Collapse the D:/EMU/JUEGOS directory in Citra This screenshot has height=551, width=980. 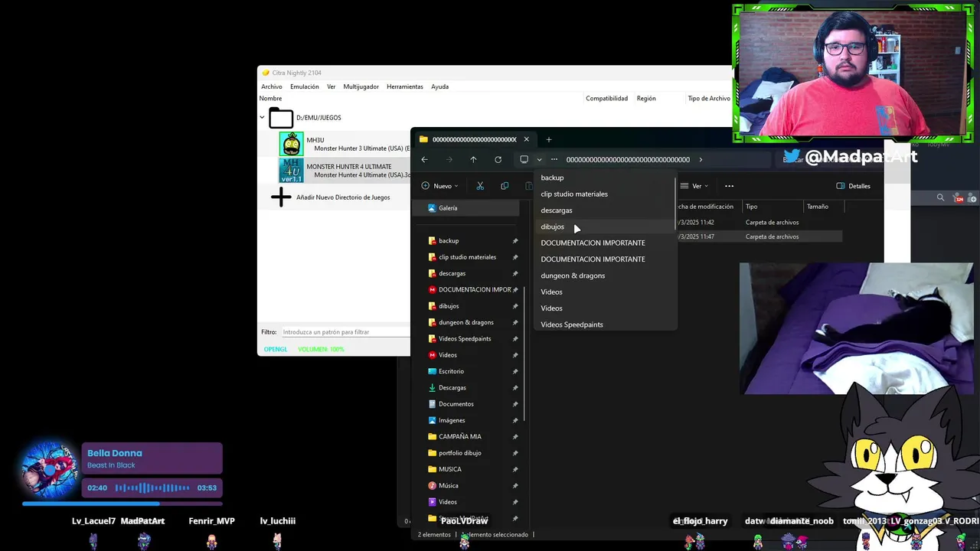point(262,118)
